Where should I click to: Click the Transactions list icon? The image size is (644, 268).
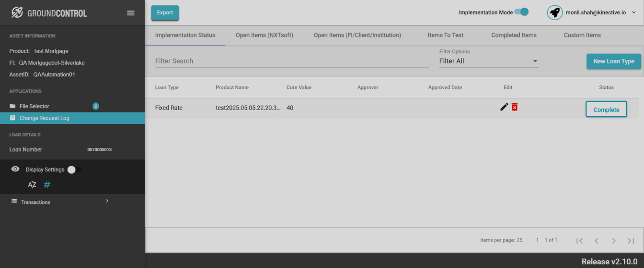point(14,201)
